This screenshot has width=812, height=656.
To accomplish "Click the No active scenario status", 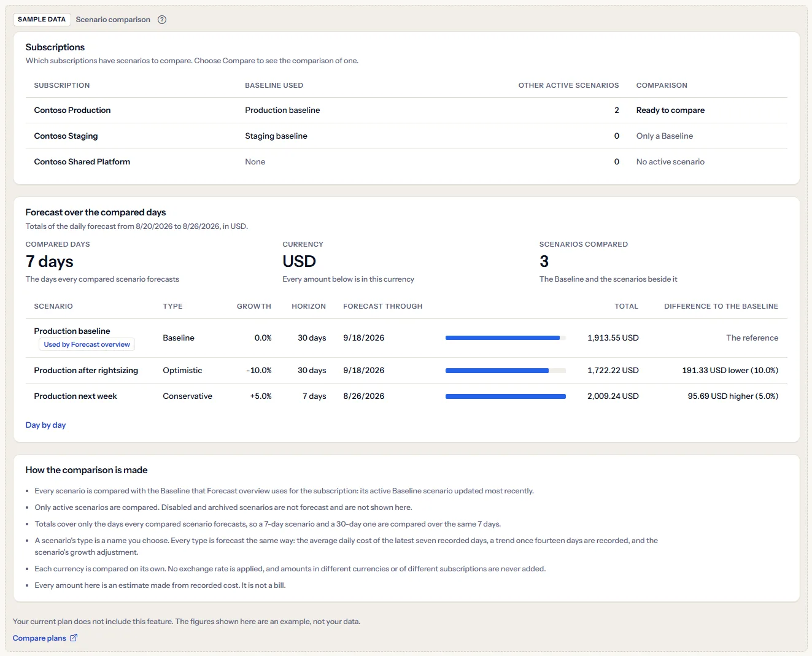I will [670, 162].
